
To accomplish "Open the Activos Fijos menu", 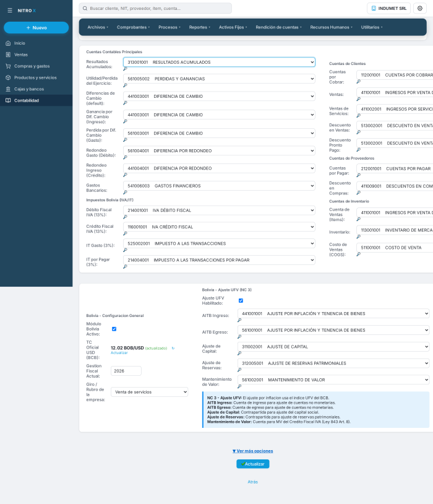I will (233, 27).
